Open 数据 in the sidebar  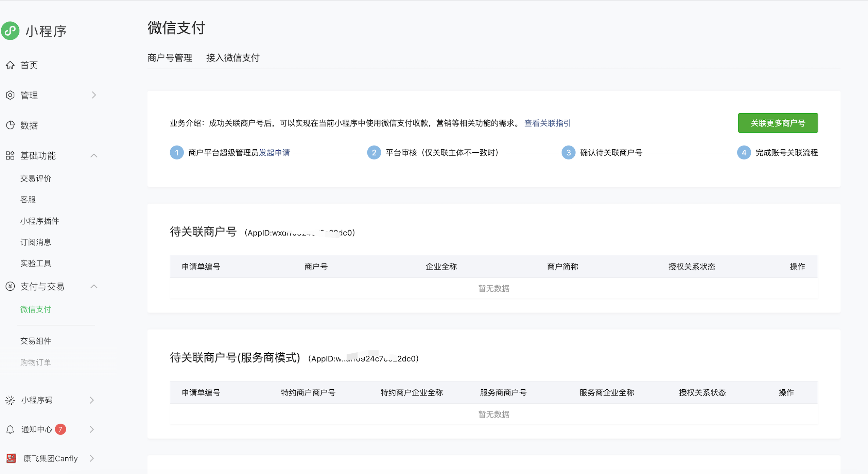29,125
